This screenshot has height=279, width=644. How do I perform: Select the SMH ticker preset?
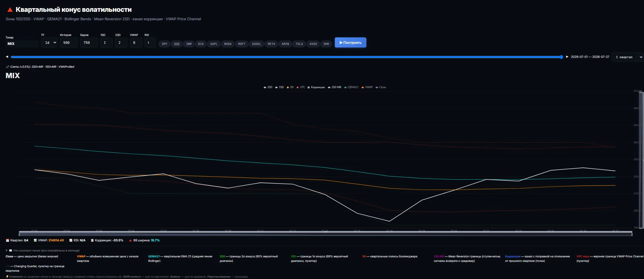326,44
